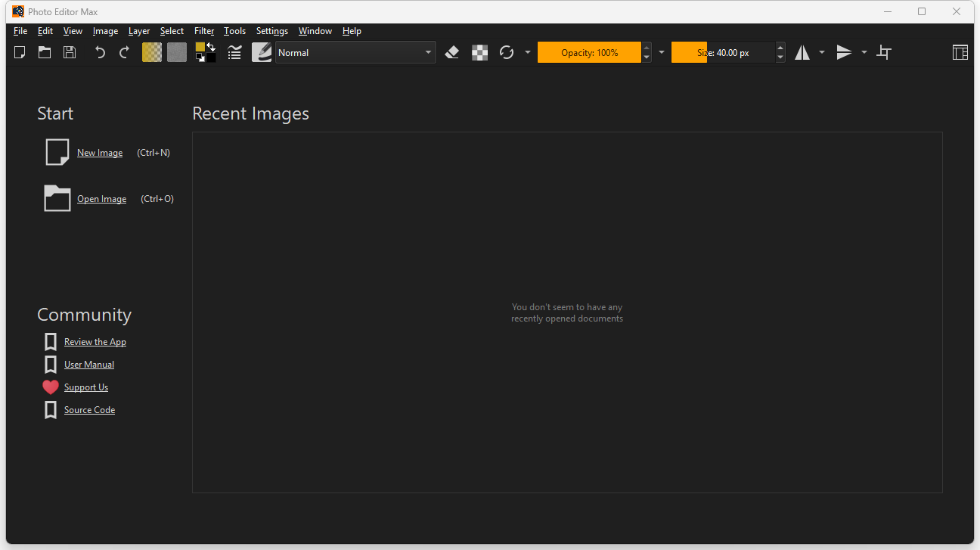Click the Redo arrow icon

pyautogui.click(x=124, y=52)
